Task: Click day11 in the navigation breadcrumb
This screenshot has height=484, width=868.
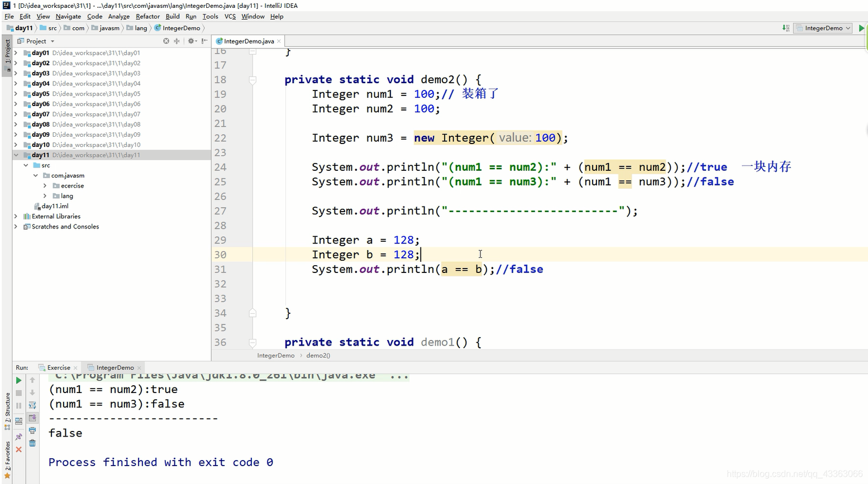Action: pos(20,28)
